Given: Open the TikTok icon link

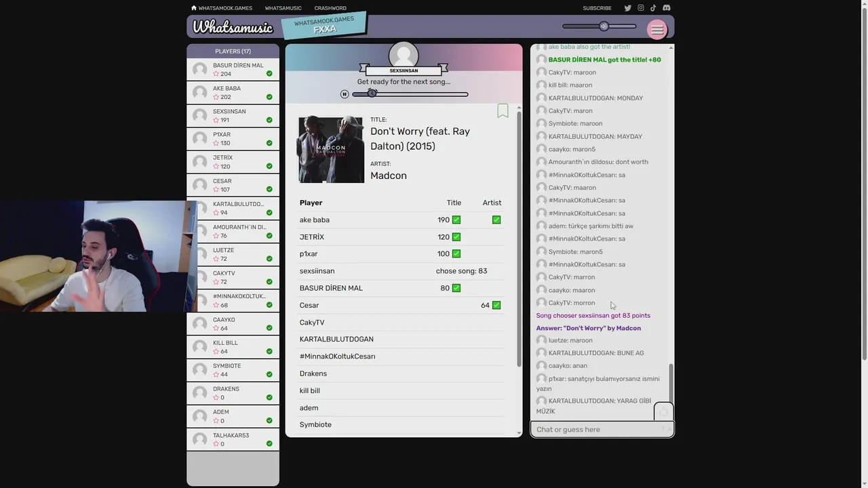Looking at the screenshot, I should [x=653, y=8].
